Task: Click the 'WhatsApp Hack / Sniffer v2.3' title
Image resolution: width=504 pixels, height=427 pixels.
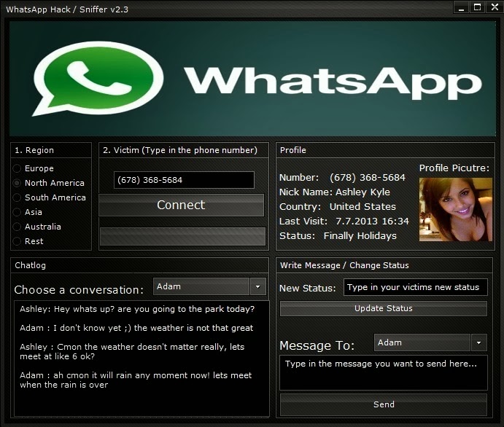Action: pos(67,9)
